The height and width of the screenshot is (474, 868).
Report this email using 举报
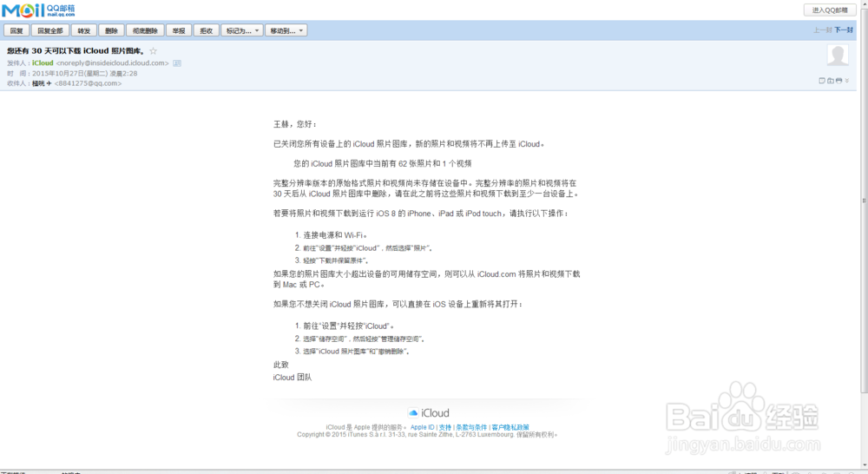[x=179, y=31]
